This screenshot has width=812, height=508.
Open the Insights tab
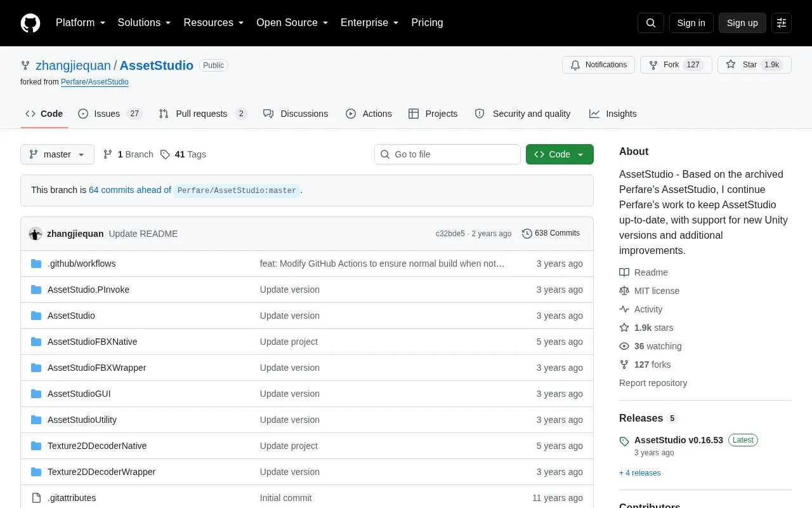click(x=613, y=114)
